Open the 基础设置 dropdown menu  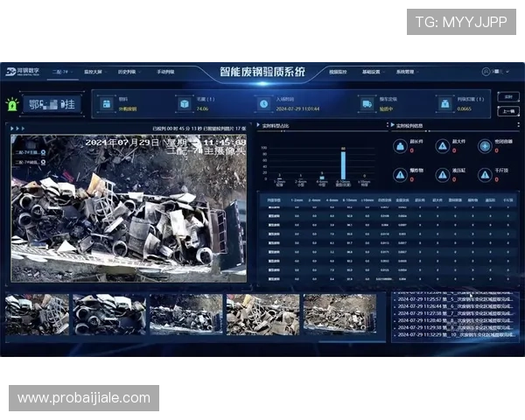372,72
